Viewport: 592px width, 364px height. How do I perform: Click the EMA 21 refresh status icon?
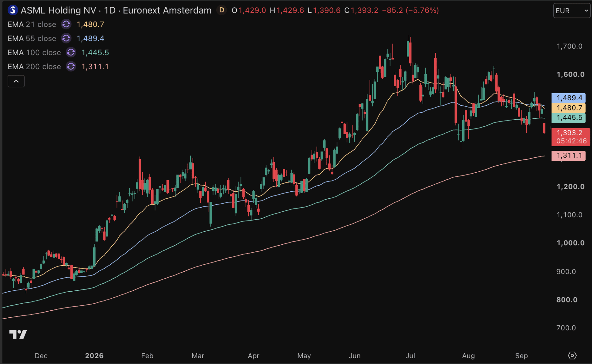[x=66, y=24]
